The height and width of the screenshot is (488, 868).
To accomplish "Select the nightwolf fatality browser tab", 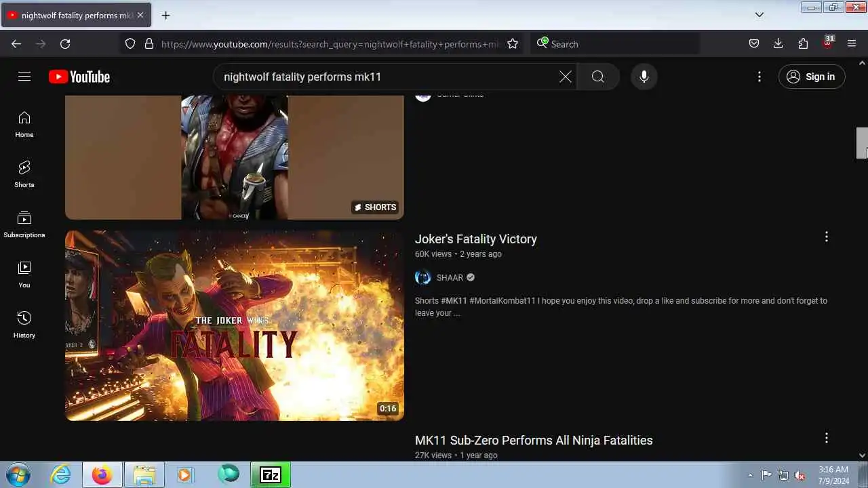I will 76,15.
